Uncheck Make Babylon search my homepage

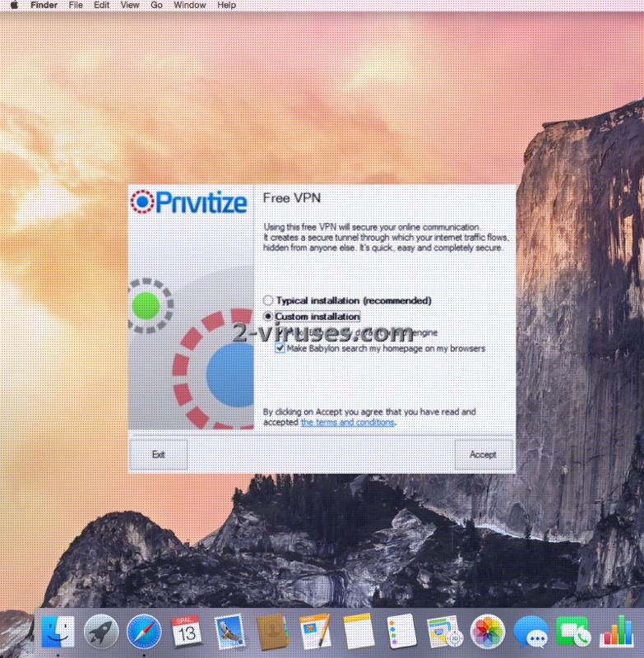280,348
